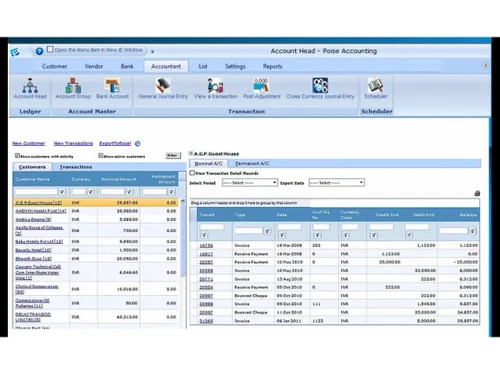Switch to the Customers tab
The height and width of the screenshot is (375, 500).
coord(32,167)
